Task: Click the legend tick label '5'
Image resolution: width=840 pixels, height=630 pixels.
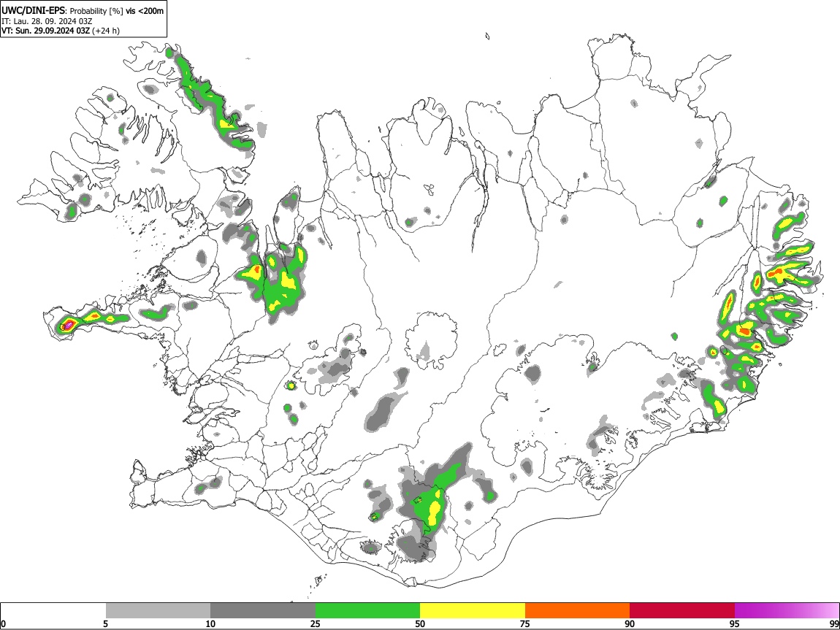Action: coord(105,623)
